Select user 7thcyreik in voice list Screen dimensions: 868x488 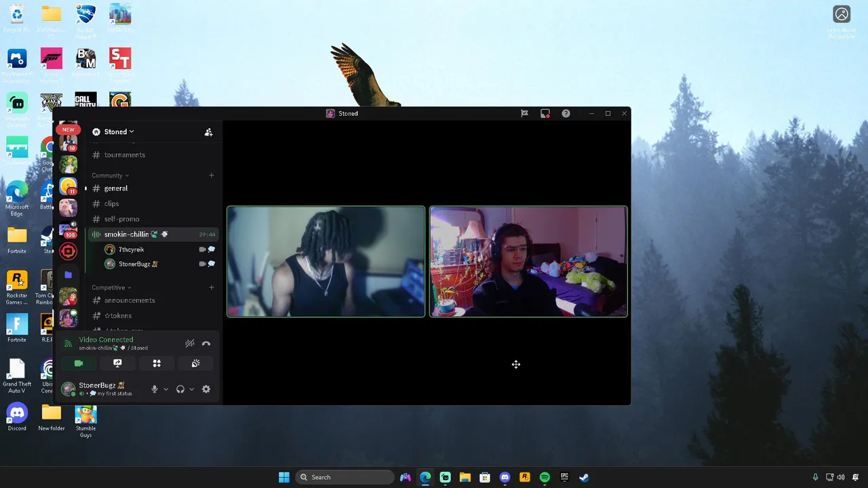(x=159, y=249)
